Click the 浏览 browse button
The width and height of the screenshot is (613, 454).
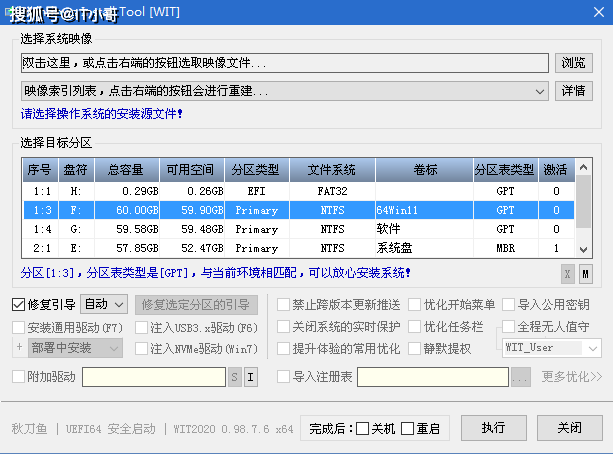coord(574,63)
